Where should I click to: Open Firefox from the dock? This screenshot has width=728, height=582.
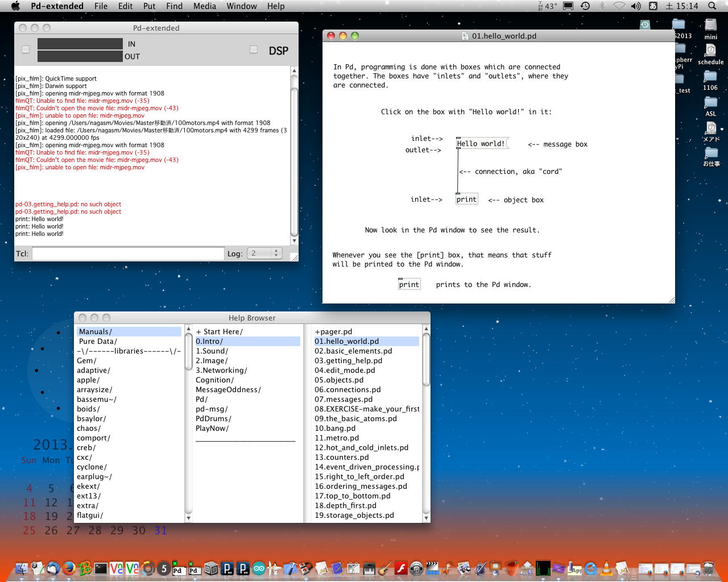69,568
